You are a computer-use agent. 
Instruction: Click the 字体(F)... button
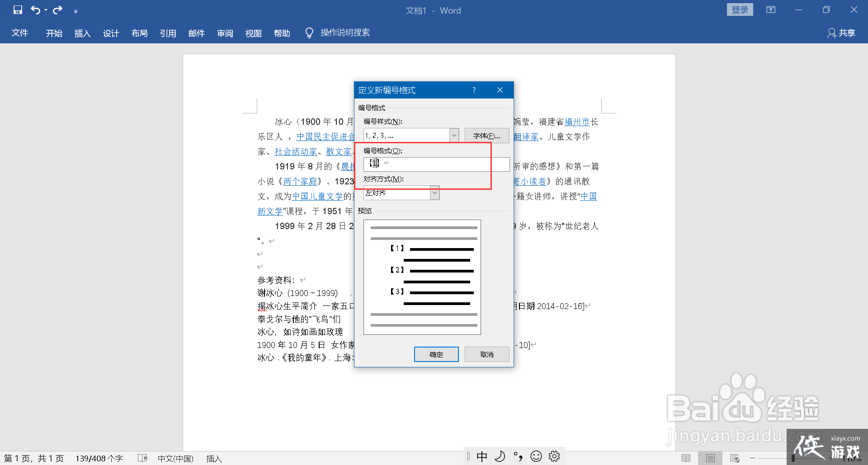[487, 136]
